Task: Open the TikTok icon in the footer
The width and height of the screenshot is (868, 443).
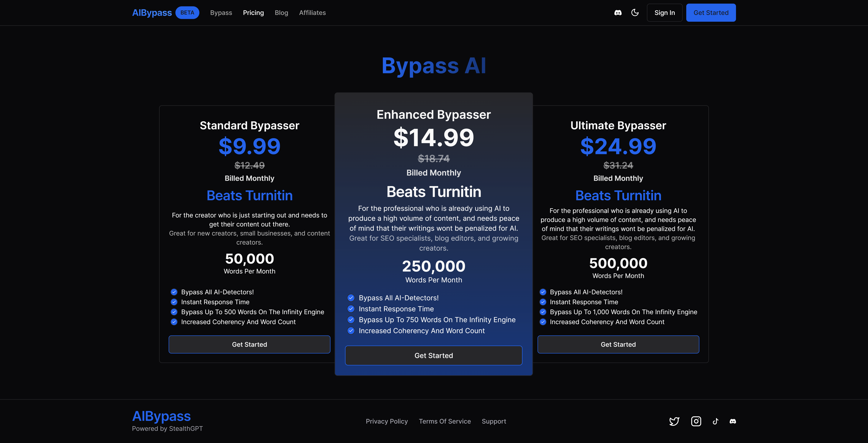Action: coord(716,421)
